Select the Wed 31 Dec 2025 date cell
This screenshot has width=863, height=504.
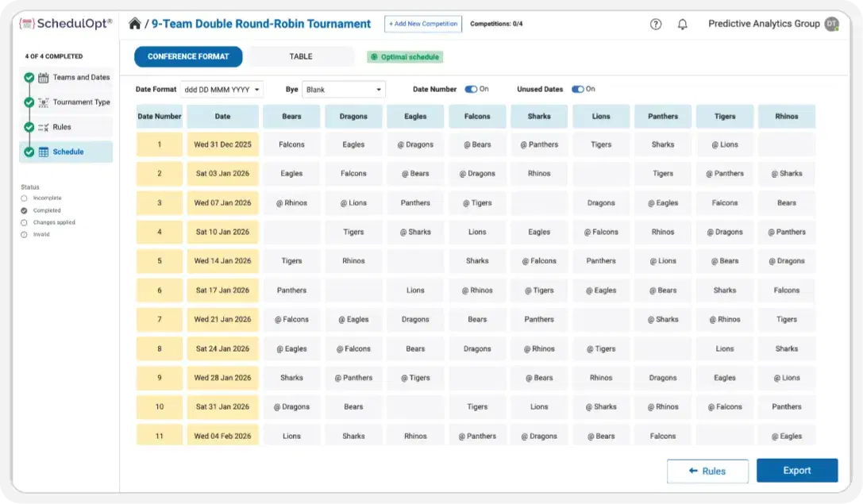[x=222, y=144]
